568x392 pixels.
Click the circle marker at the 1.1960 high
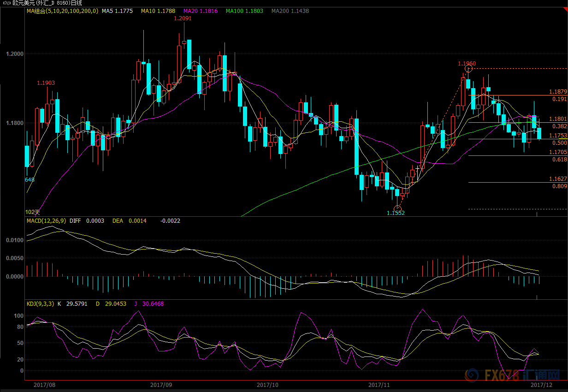(468, 69)
